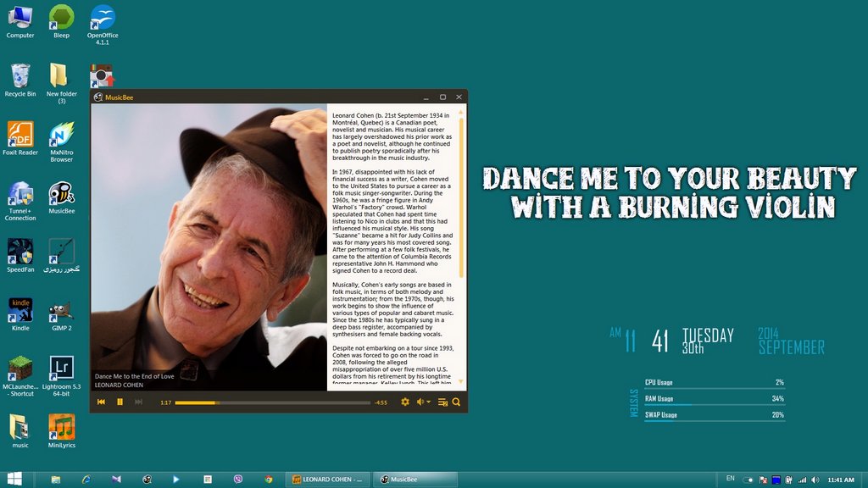Click the search magnifier in MusicBee

(x=456, y=402)
